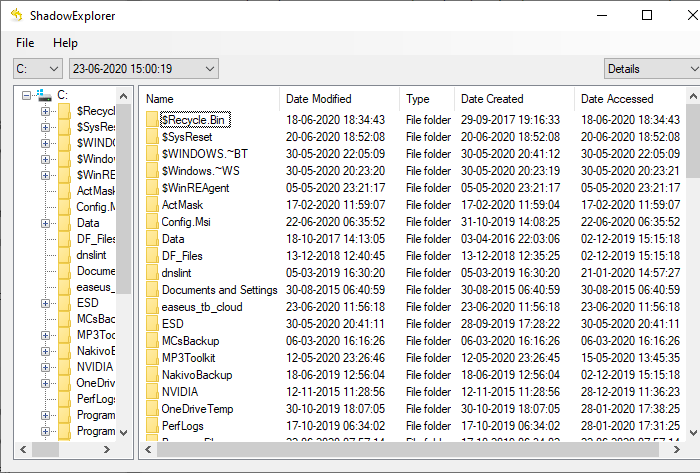The height and width of the screenshot is (473, 700).
Task: Click the tree pane scroll right arrow
Action: 107,450
